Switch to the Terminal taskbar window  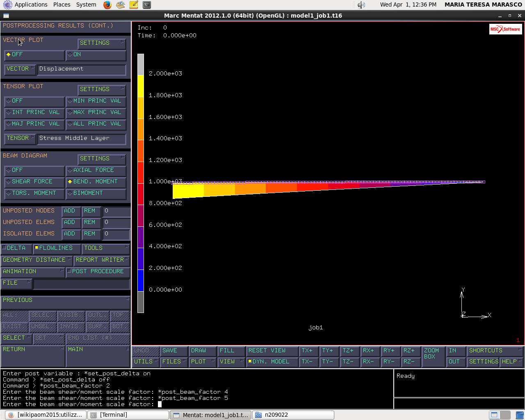pyautogui.click(x=128, y=415)
